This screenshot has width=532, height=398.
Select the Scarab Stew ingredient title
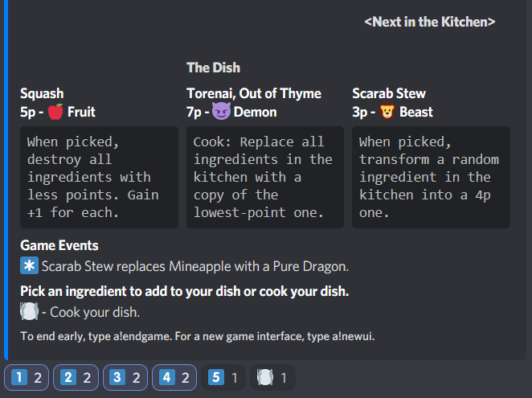click(x=389, y=93)
